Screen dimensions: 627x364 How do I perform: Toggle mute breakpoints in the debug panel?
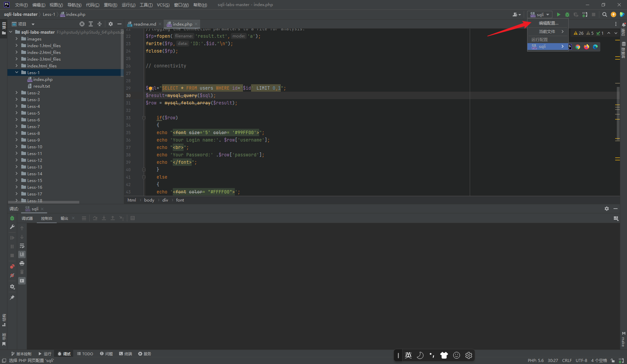tap(12, 275)
